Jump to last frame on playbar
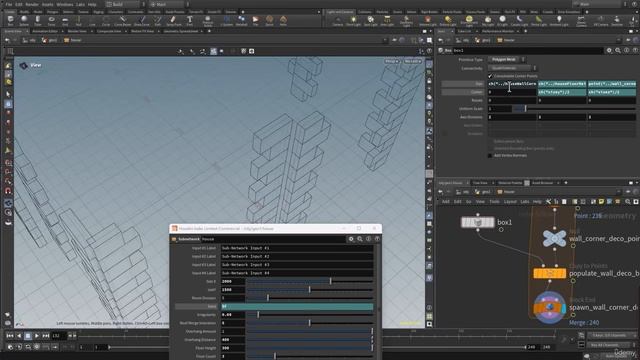 coord(46,336)
